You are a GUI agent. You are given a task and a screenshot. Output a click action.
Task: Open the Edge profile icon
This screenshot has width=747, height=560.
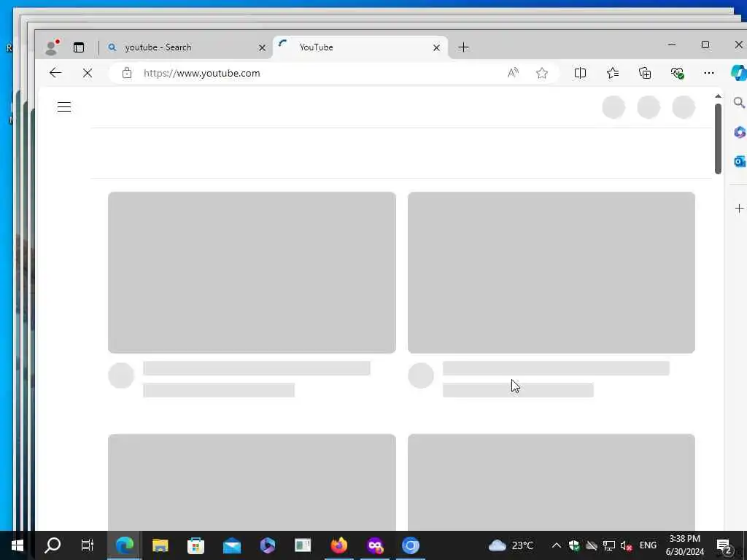coord(52,47)
